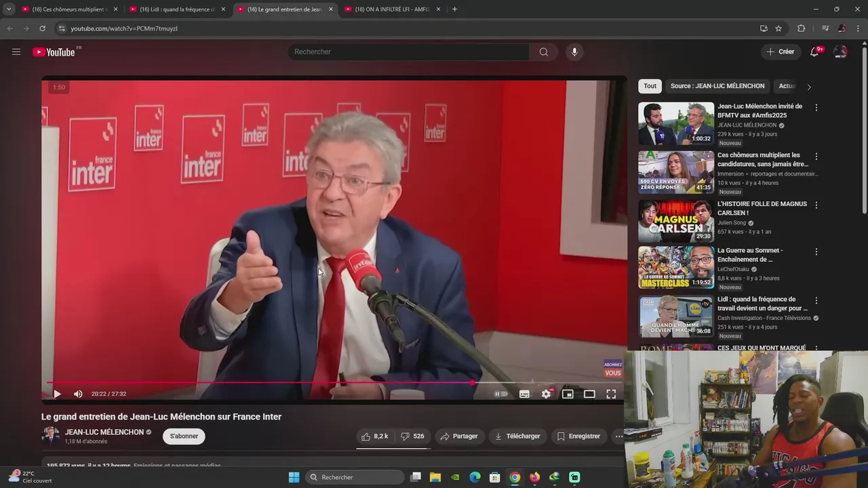Open options for Lidl Cash Investigation video
Viewport: 868px width, 488px height.
pyautogui.click(x=816, y=300)
